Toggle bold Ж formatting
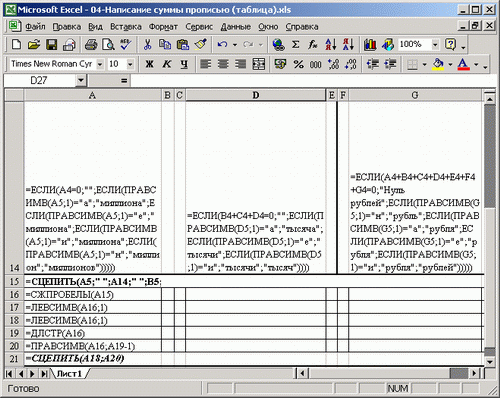 coord(149,64)
